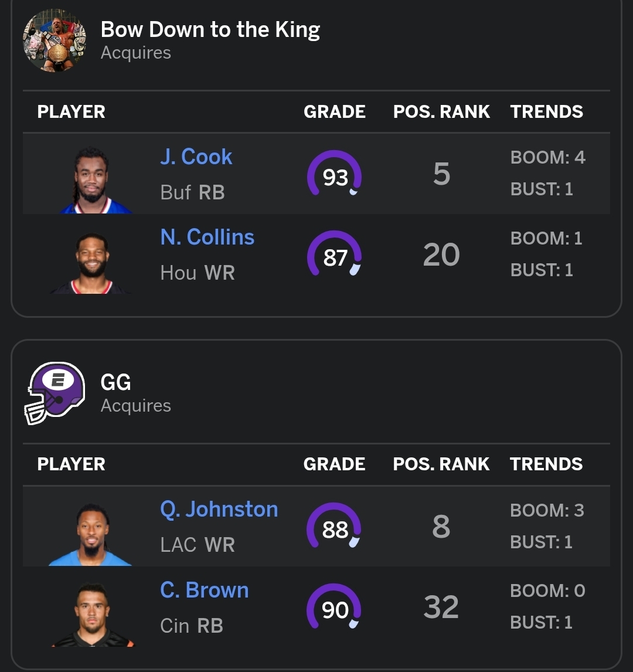Screen dimensions: 633x672
Task: Select the 88 grade gauge for Q. Johnston
Action: click(x=334, y=526)
